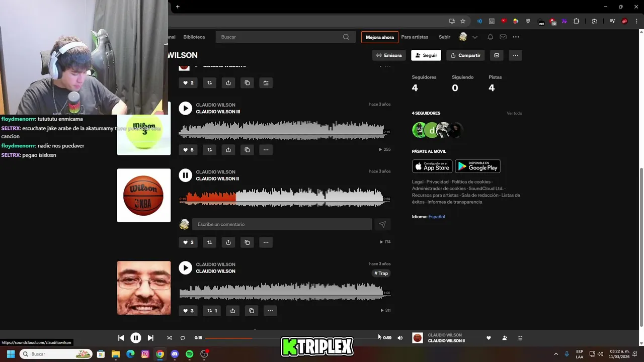Open the 'Mejora ahora' upgrade button
Screen dimensions: 644x362
[380, 37]
